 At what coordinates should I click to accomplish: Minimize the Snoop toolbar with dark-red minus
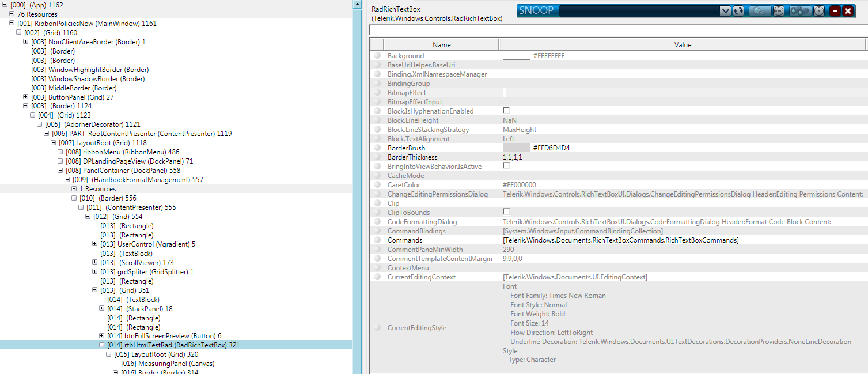click(x=835, y=11)
